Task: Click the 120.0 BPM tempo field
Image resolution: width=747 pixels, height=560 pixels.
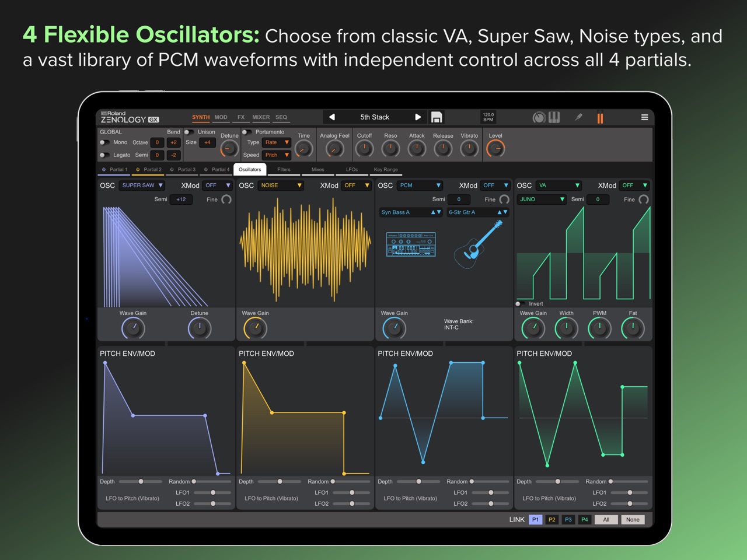Action: pyautogui.click(x=488, y=117)
